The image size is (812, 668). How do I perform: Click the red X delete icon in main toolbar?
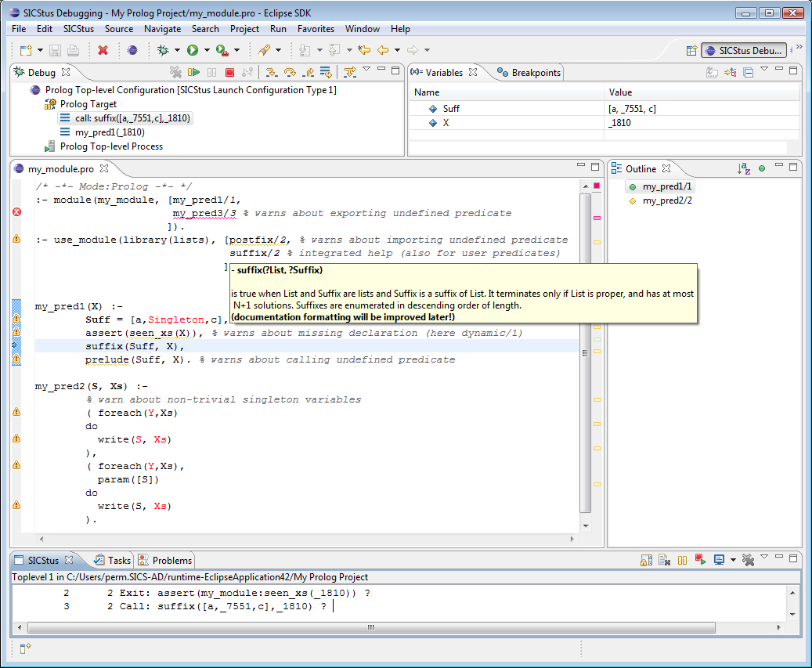pos(103,50)
